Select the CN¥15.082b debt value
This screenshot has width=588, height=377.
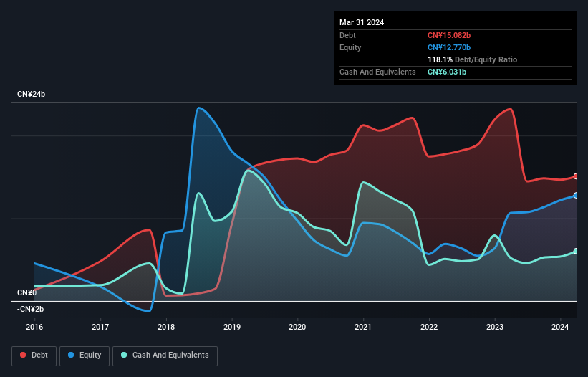tap(449, 35)
